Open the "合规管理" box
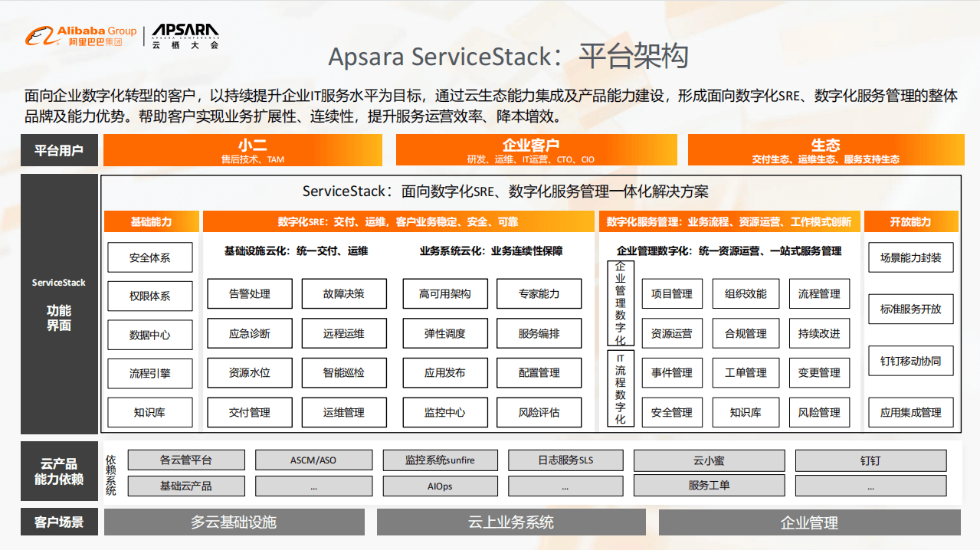The height and width of the screenshot is (550, 980). click(x=746, y=333)
